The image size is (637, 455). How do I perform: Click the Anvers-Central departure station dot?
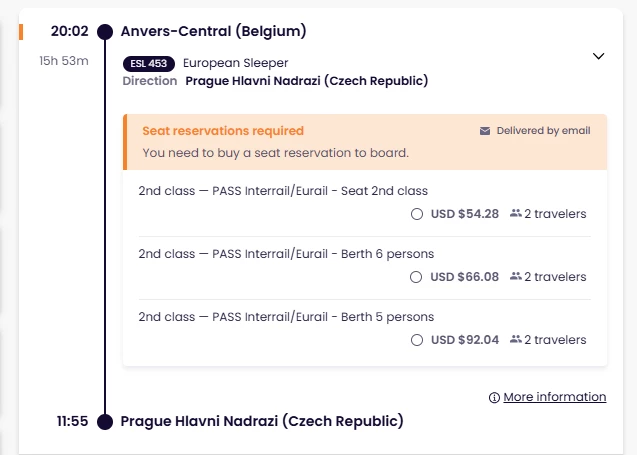click(105, 32)
